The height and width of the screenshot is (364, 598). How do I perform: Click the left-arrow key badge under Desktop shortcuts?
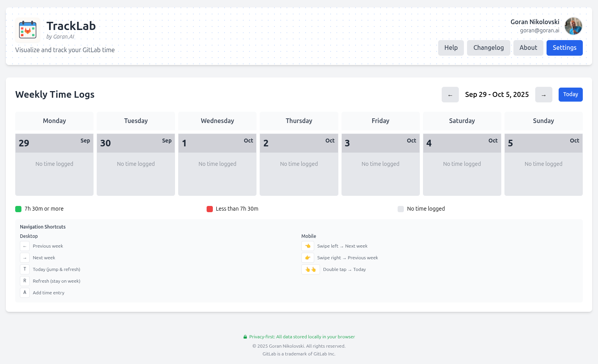click(x=25, y=246)
